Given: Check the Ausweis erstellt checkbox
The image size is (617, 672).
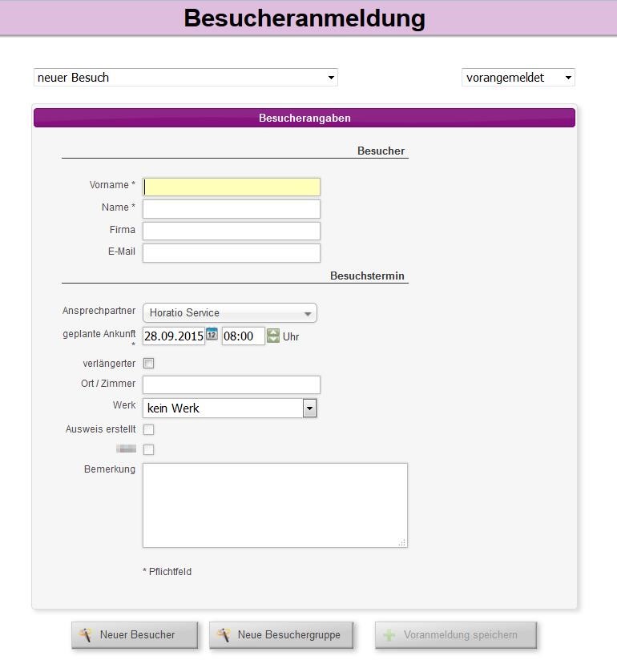Looking at the screenshot, I should [148, 429].
